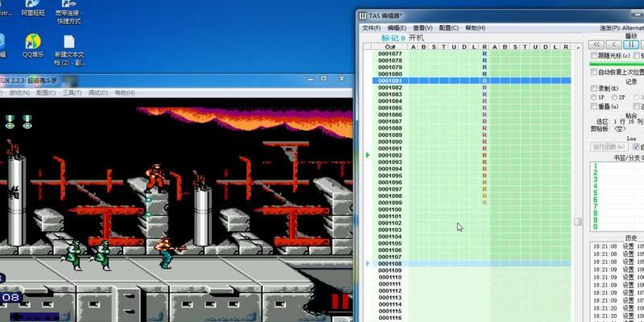Open 调试(D) menu in FCEUX window

coord(98,93)
